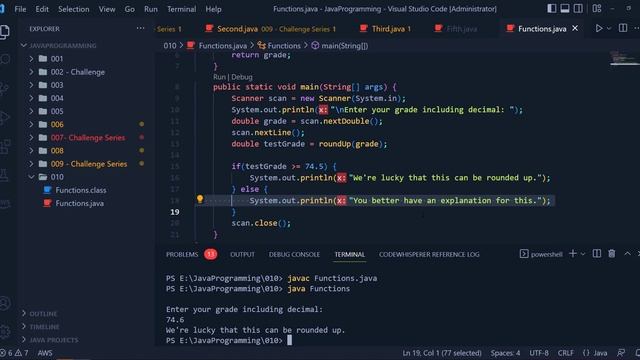Open errors and warnings status item
This screenshot has height=360, width=640.
coord(15,353)
